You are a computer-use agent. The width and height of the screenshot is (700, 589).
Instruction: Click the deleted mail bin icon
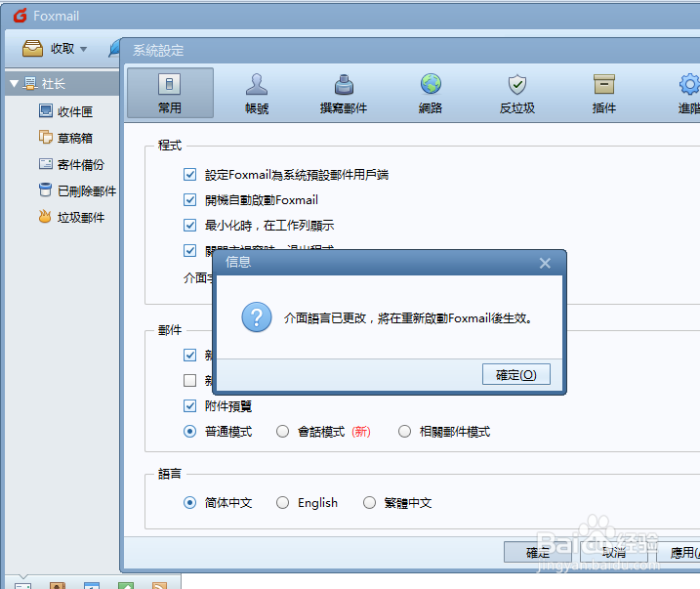click(x=45, y=189)
